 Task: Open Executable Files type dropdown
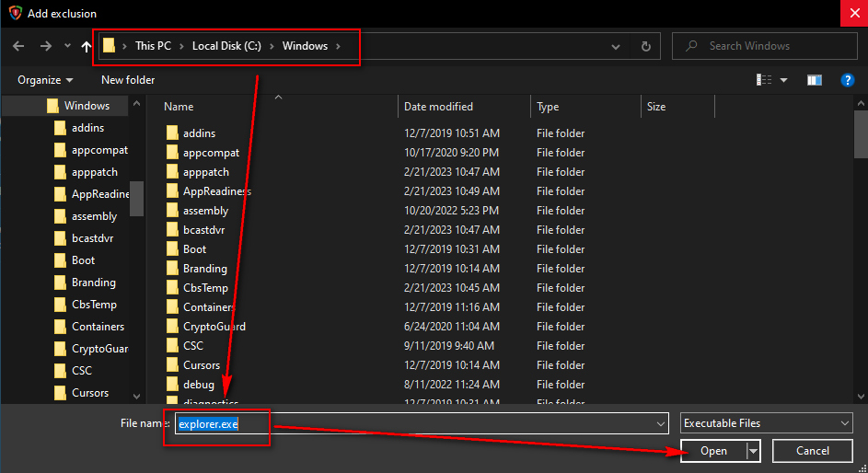point(767,423)
